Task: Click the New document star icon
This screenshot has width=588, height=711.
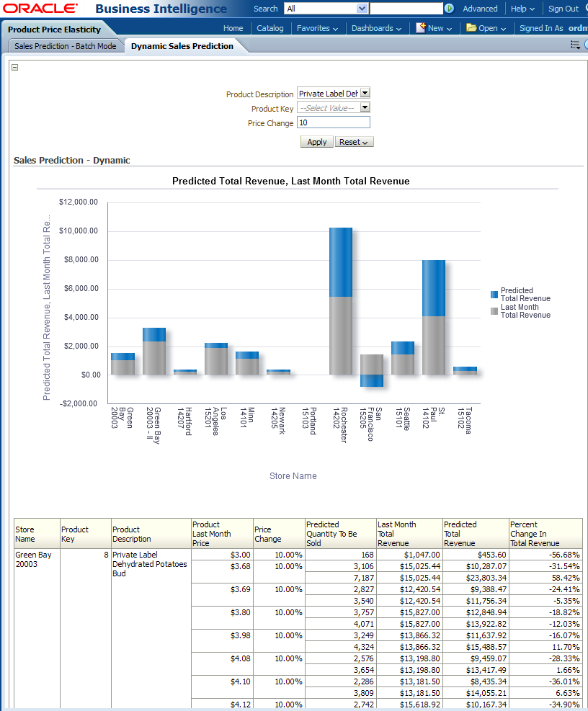Action: click(x=421, y=28)
